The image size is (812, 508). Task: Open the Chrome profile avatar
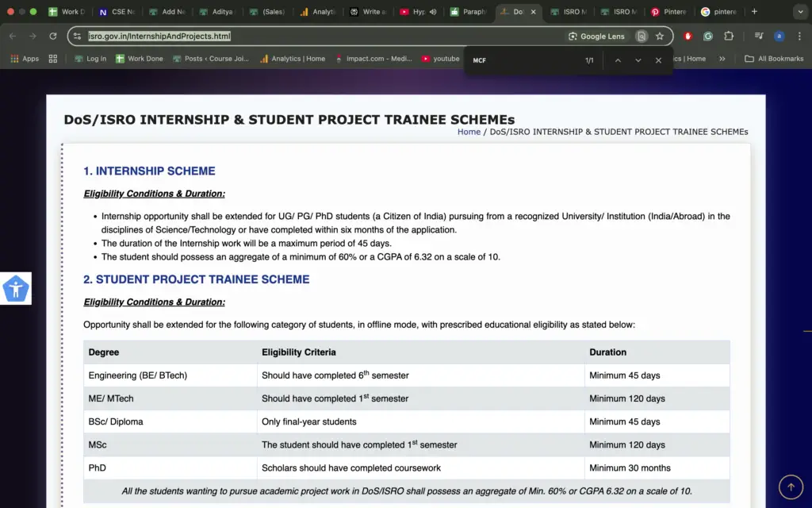coord(779,37)
